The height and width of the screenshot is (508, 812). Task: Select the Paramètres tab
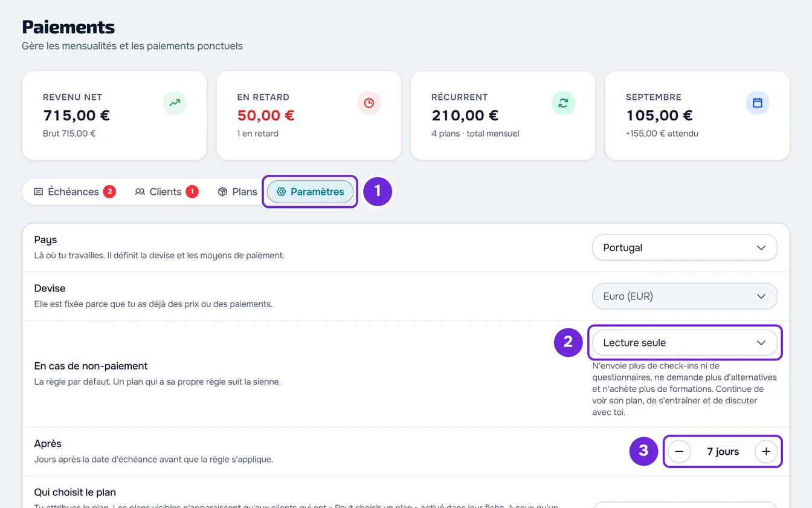coord(310,192)
